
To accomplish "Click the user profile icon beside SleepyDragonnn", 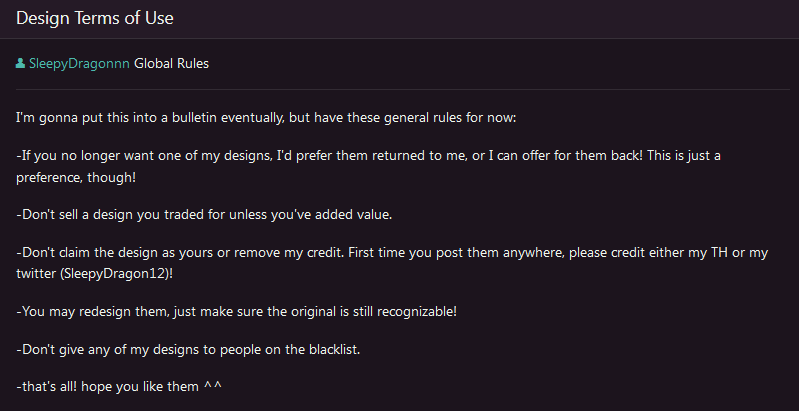I will (21, 64).
